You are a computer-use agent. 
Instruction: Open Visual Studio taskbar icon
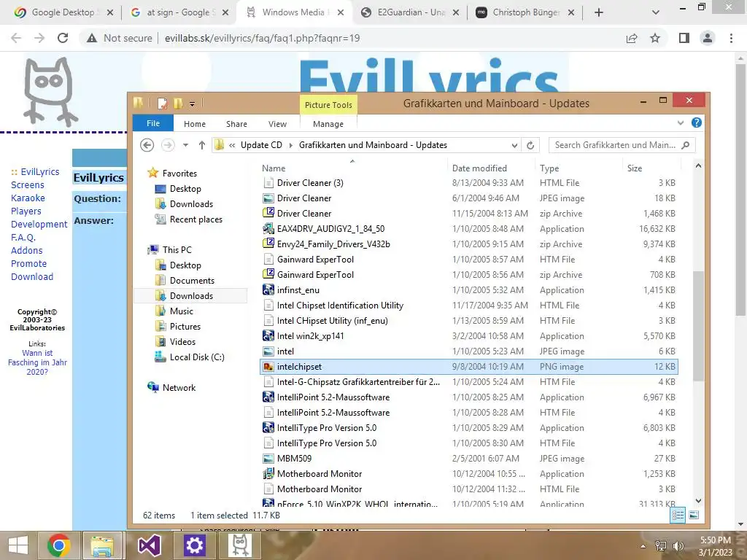click(x=149, y=545)
